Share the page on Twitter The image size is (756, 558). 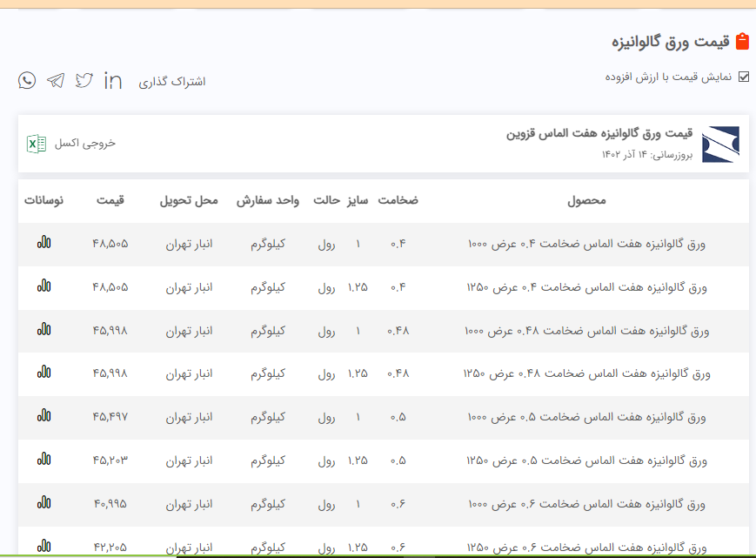(84, 80)
